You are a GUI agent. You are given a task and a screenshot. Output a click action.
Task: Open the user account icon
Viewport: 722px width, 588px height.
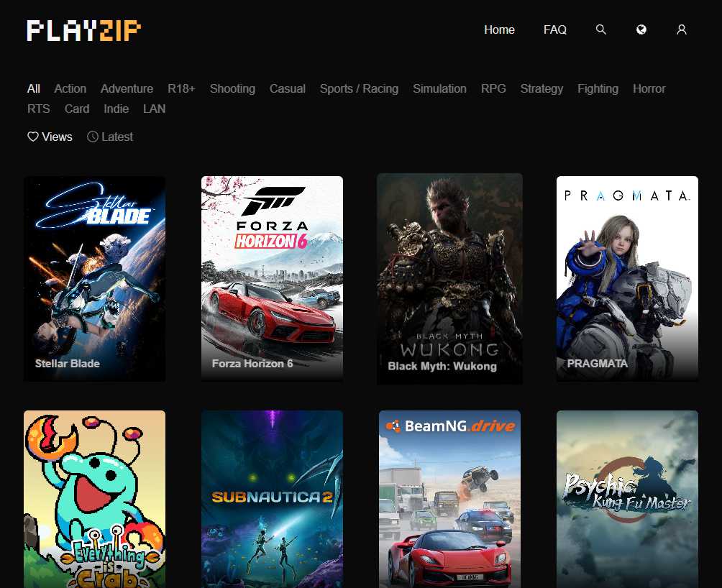click(x=682, y=29)
